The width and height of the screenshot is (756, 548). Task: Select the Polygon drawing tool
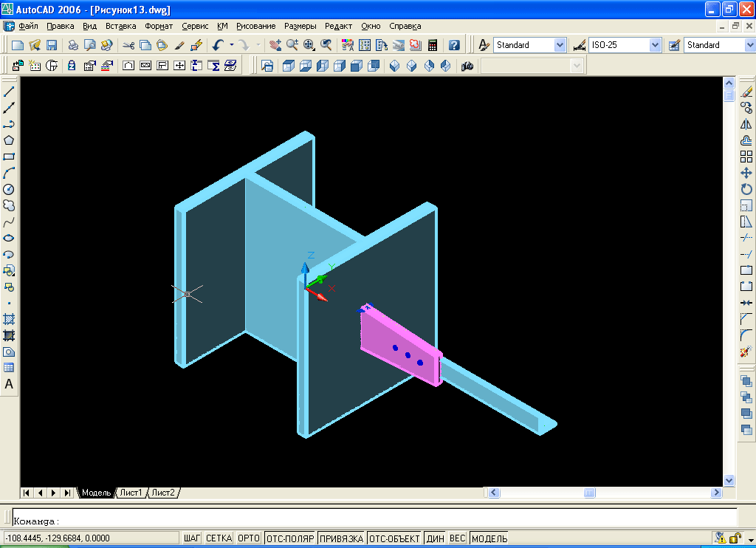click(9, 140)
